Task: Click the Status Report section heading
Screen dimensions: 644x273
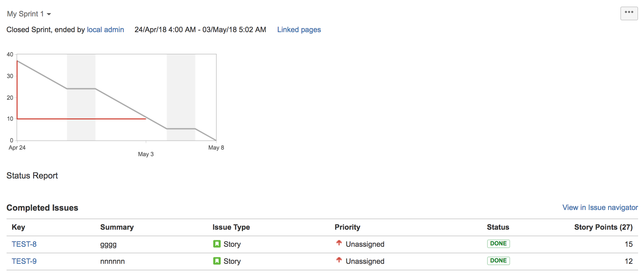Action: tap(32, 176)
